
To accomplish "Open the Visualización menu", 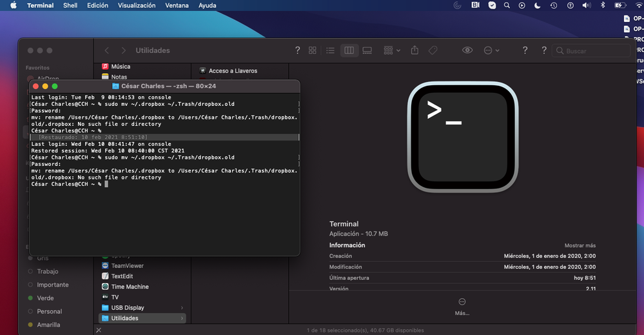I will pos(137,5).
